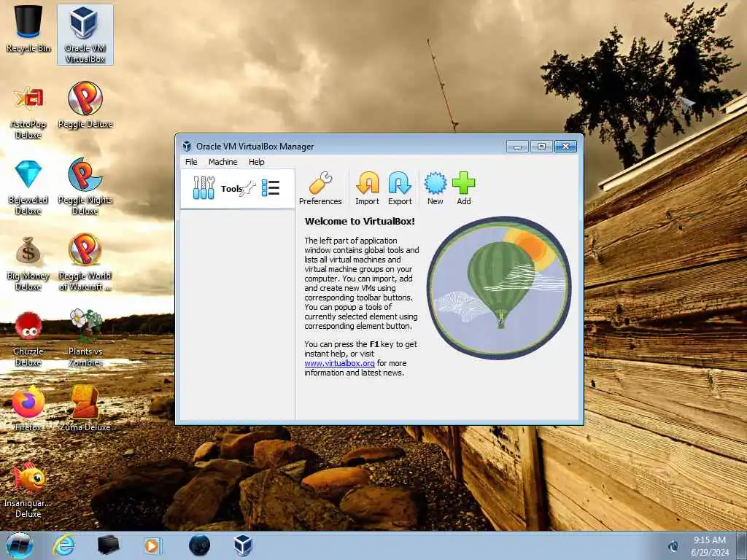Select the Tools item in the left panel
Viewport: 747px width, 560px height.
click(237, 189)
